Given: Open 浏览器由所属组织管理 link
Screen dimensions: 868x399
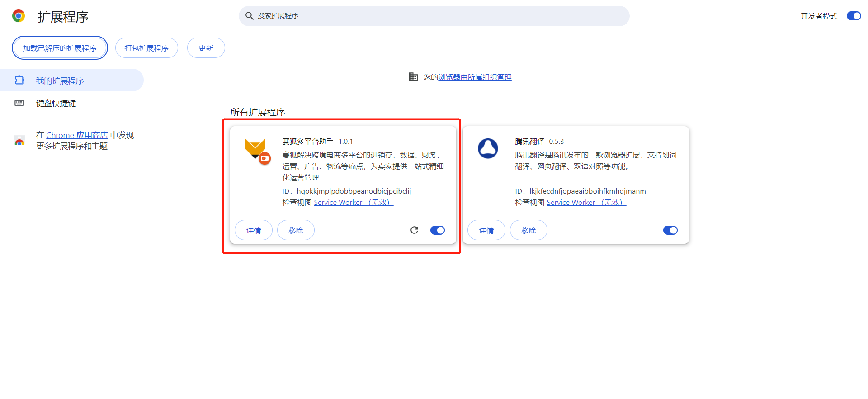Looking at the screenshot, I should [x=475, y=77].
